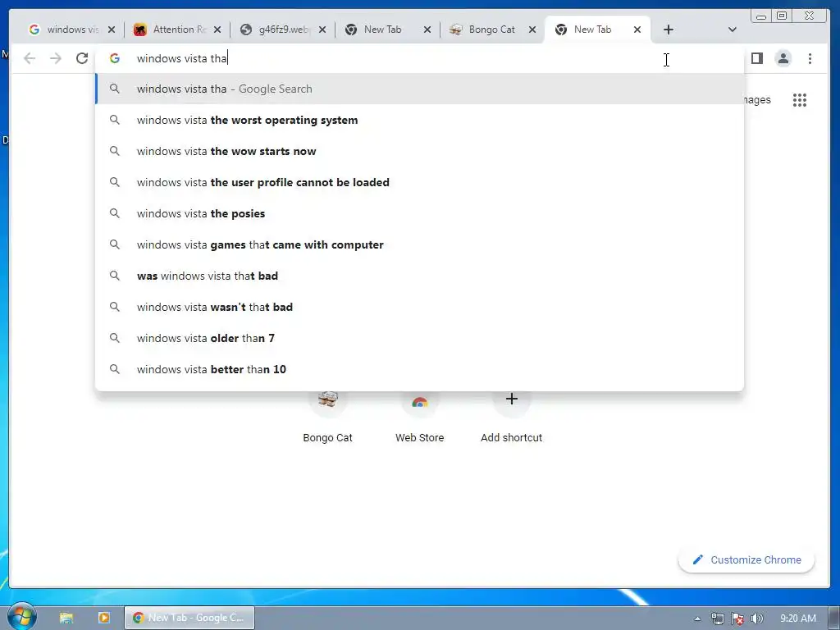Open Windows Explorer from the taskbar
This screenshot has height=630, width=840.
[x=66, y=618]
